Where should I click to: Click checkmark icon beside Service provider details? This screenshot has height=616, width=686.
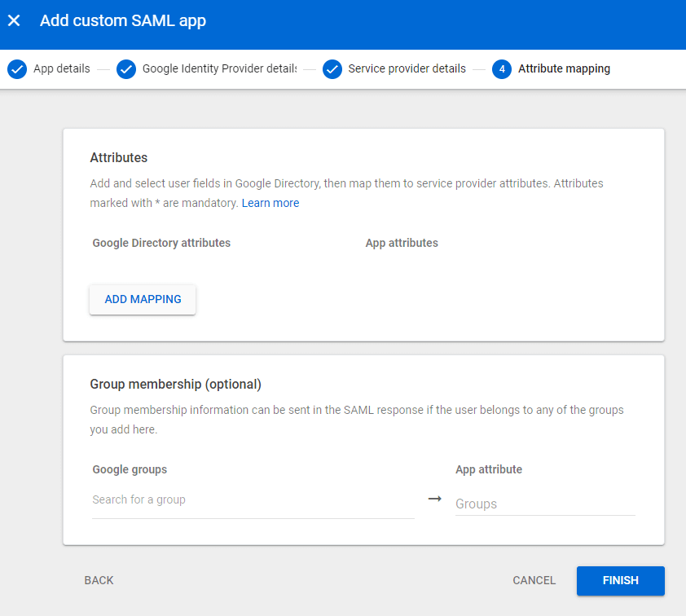coord(332,69)
